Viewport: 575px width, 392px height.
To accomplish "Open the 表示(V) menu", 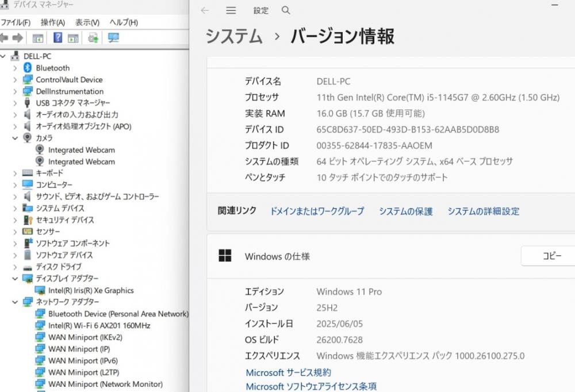I will (x=87, y=22).
